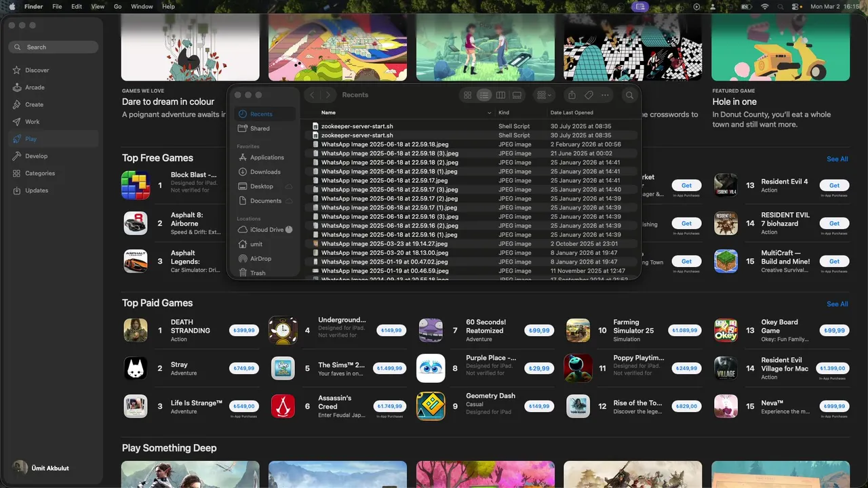This screenshot has height=488, width=868.
Task: Switch Finder to icon view
Action: tap(467, 96)
